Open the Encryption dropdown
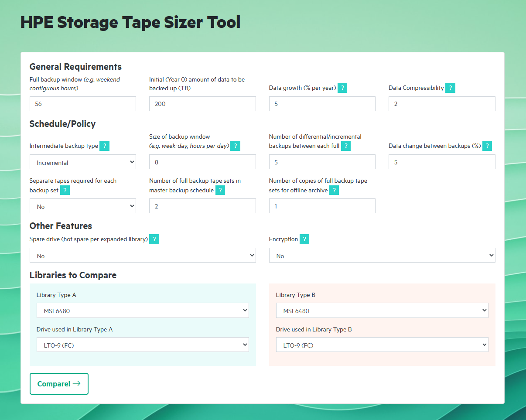Image resolution: width=526 pixels, height=420 pixels. click(x=382, y=255)
